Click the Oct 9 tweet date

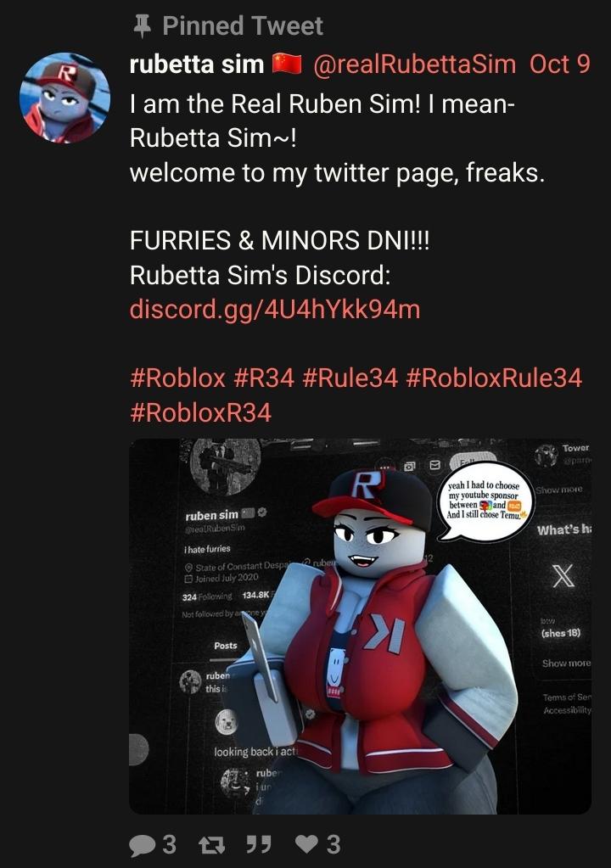coord(560,64)
